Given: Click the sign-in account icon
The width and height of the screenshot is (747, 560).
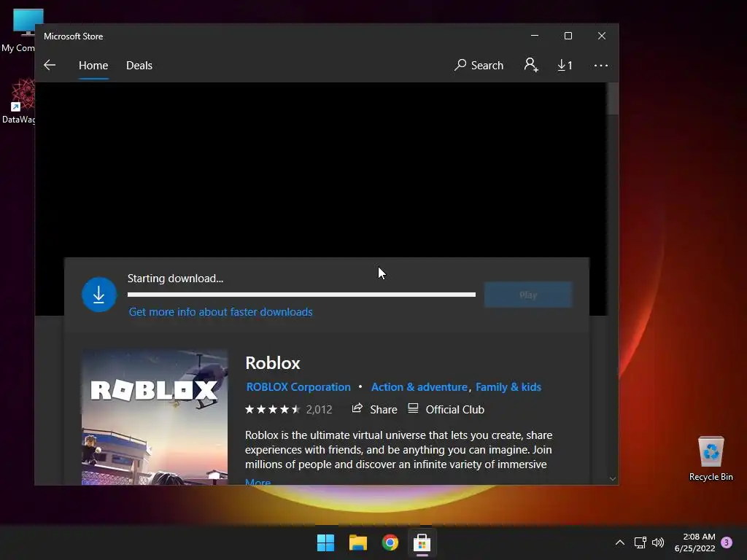Looking at the screenshot, I should 531,65.
